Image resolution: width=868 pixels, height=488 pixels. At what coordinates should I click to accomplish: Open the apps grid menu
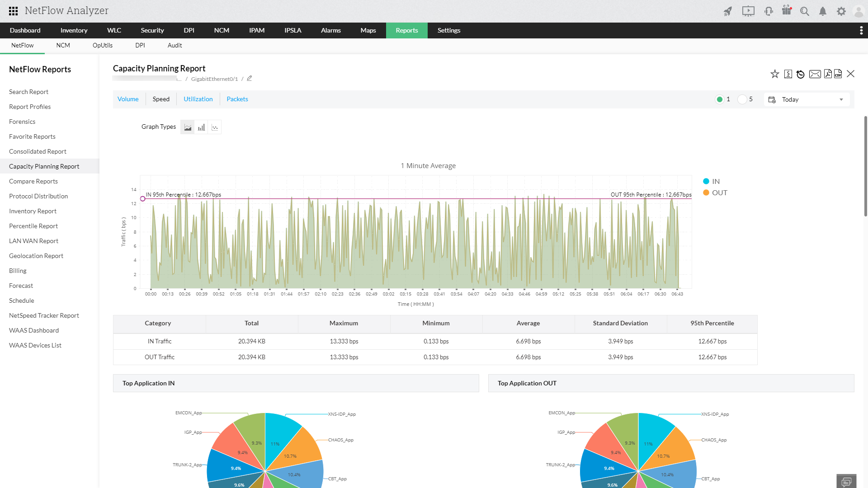click(x=13, y=11)
